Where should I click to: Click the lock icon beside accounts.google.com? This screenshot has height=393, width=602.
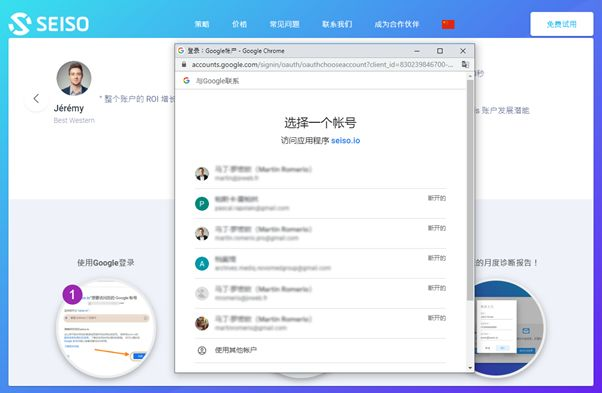pos(184,64)
